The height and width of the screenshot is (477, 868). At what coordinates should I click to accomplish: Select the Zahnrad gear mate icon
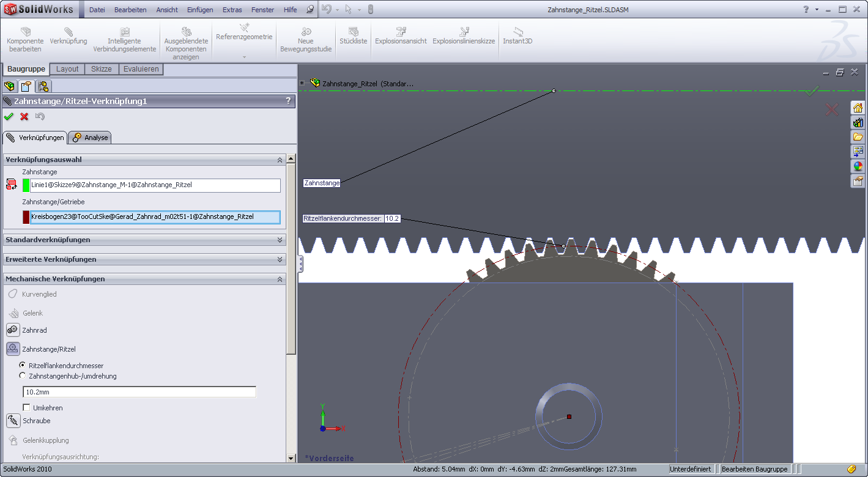coord(13,330)
